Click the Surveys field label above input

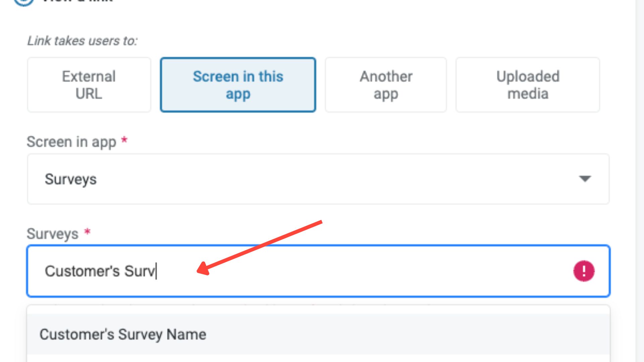[x=52, y=234]
